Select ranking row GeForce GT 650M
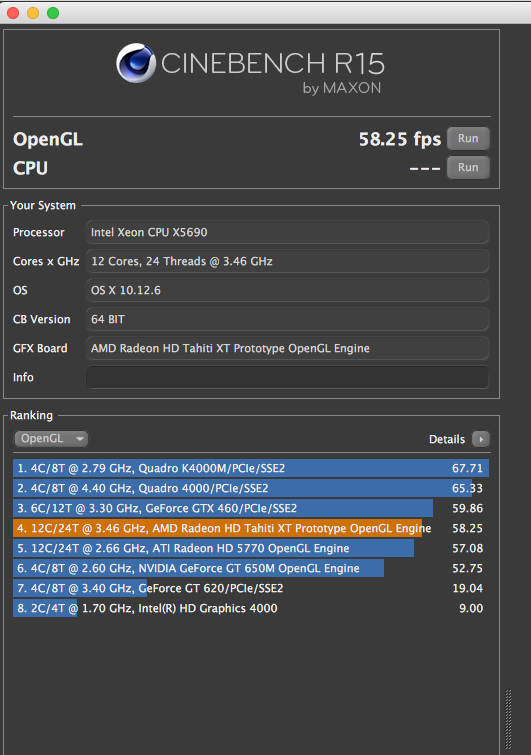Viewport: 531px width, 755px height. click(x=251, y=568)
